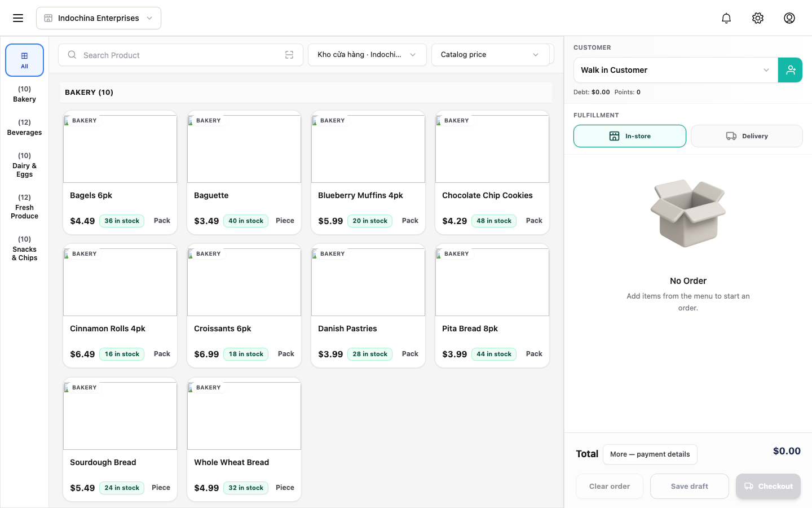Switch to Snacks & Chips category
Screen dimensions: 812x508
point(25,248)
